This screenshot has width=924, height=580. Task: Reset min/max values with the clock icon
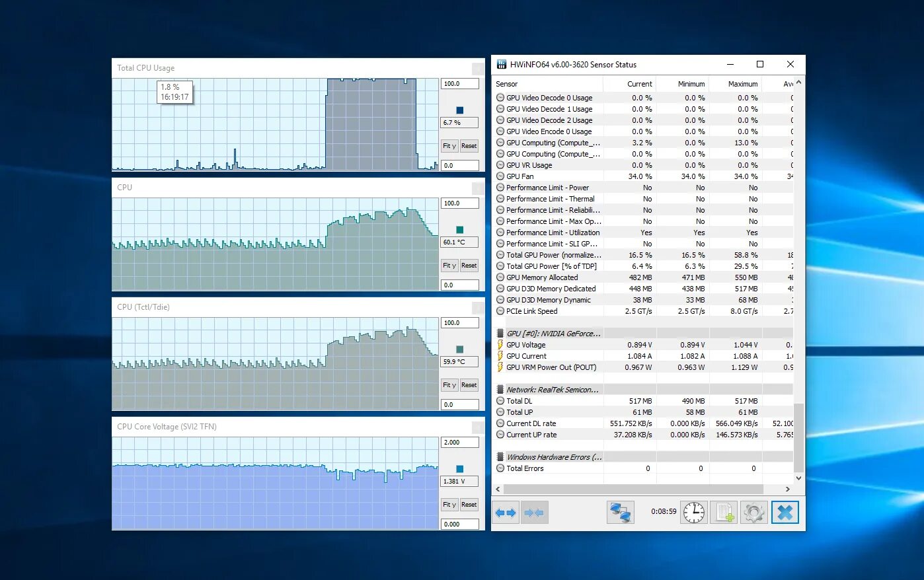(x=694, y=513)
